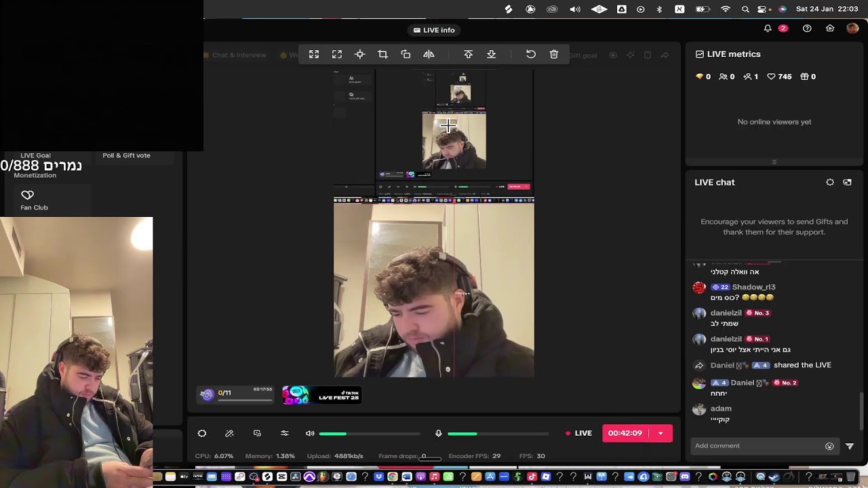This screenshot has height=488, width=868.
Task: Adjust the microphone level slider
Action: [x=498, y=433]
